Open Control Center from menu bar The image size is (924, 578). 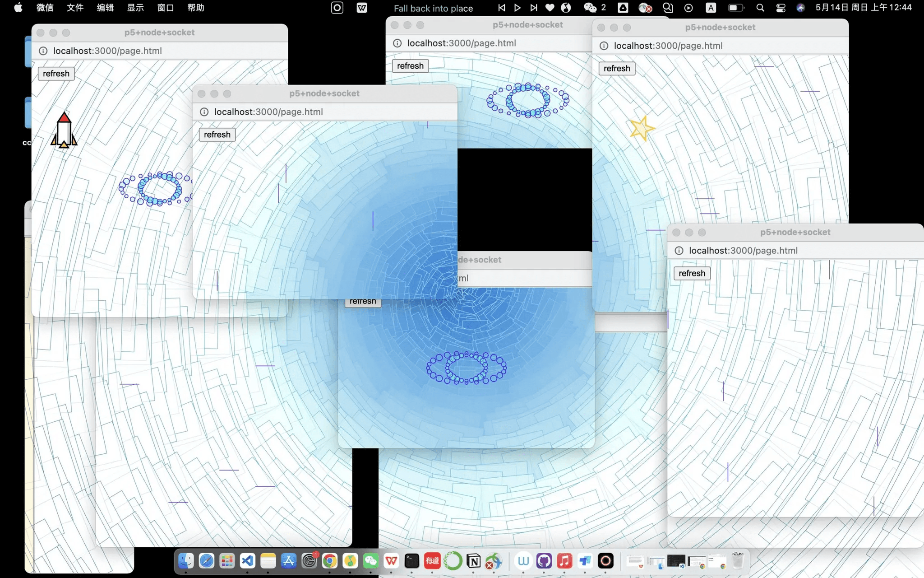coord(781,8)
